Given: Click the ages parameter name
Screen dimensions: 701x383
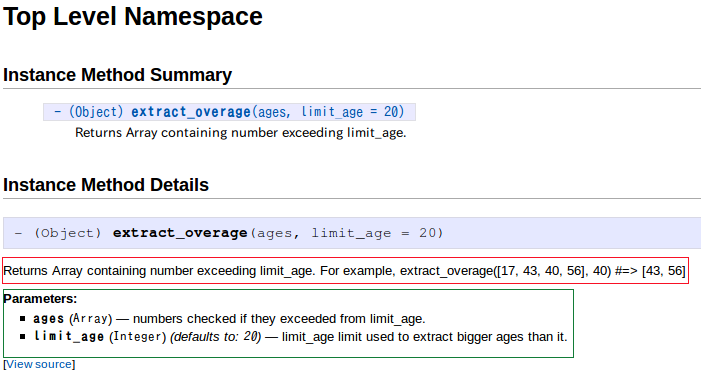Looking at the screenshot, I should [48, 319].
